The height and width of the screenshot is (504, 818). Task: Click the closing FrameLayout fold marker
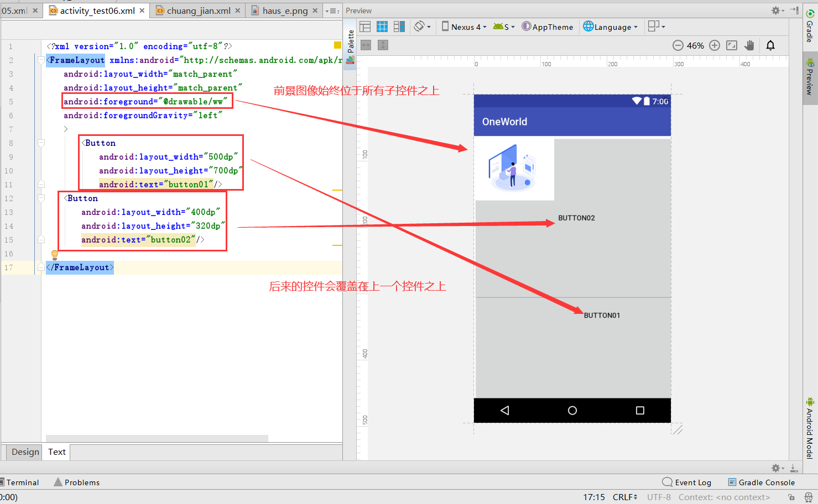[41, 267]
